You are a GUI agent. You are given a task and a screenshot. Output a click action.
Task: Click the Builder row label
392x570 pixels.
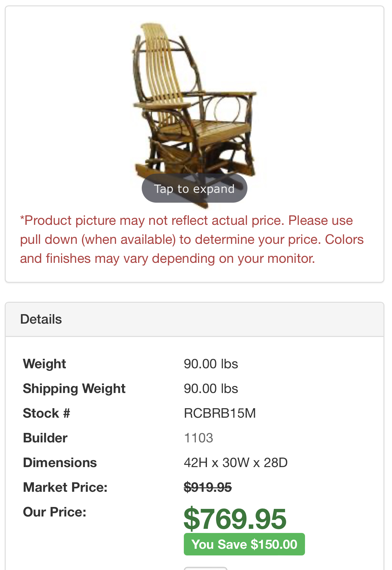click(45, 438)
